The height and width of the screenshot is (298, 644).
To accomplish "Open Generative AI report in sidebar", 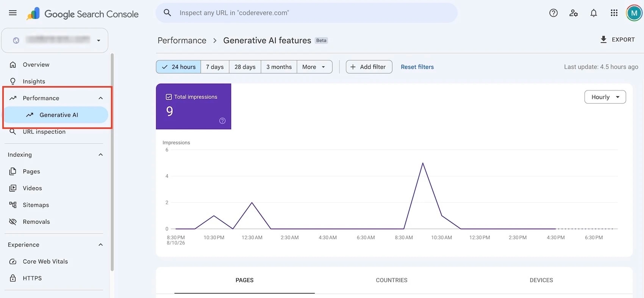I will pyautogui.click(x=55, y=115).
